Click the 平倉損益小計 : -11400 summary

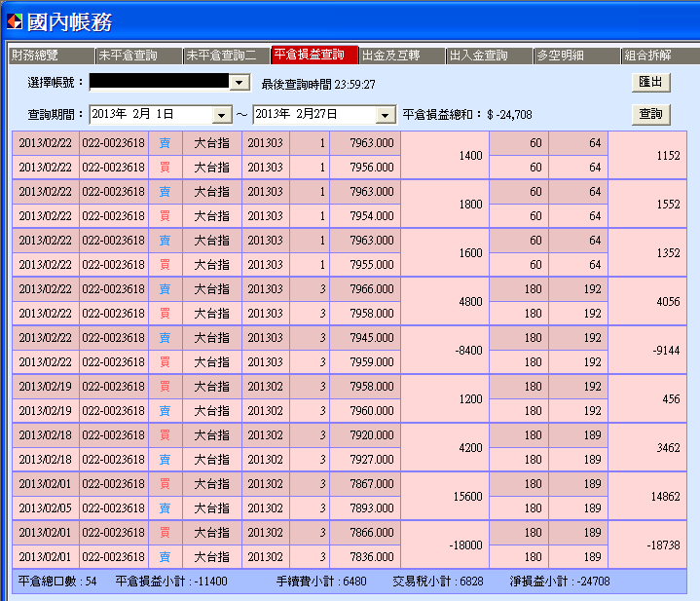coord(171,582)
